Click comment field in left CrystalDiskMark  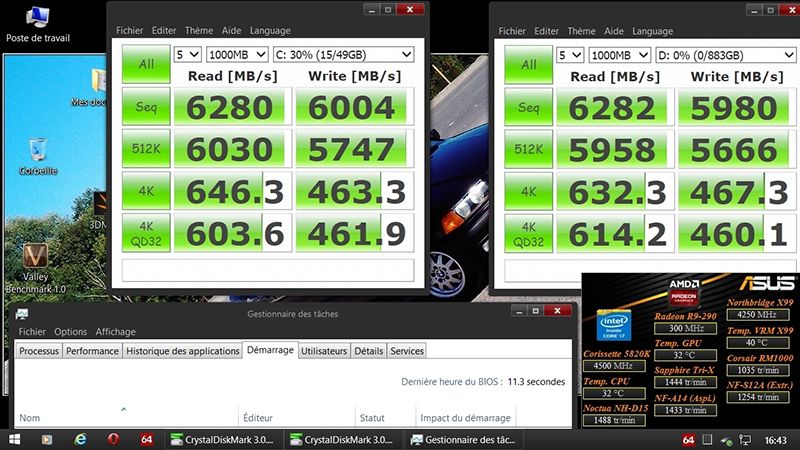coord(268,270)
